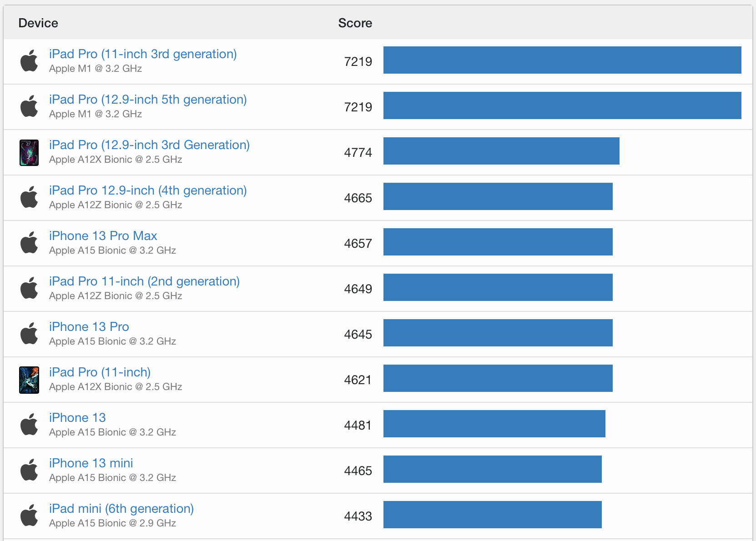Click the 4774 score value
This screenshot has height=541, width=756.
[x=358, y=152]
